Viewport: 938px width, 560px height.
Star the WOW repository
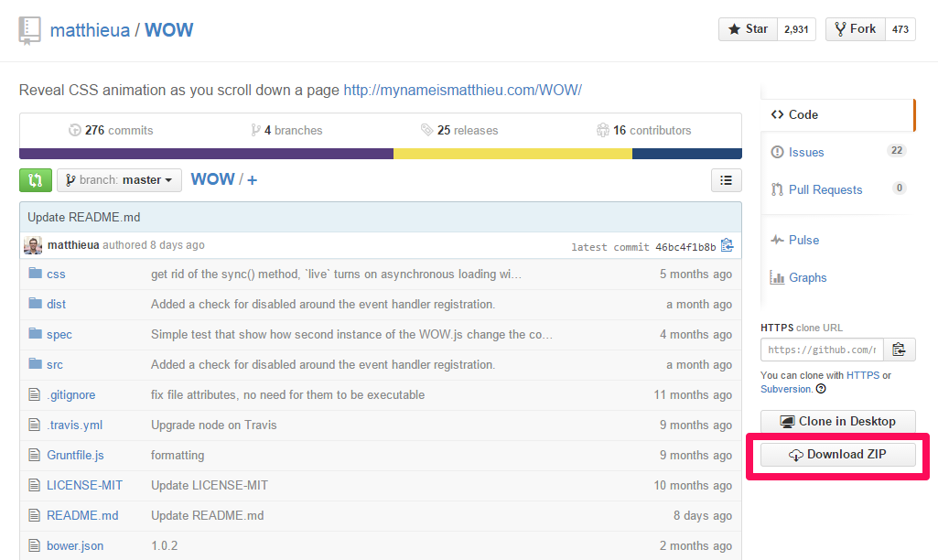748,29
